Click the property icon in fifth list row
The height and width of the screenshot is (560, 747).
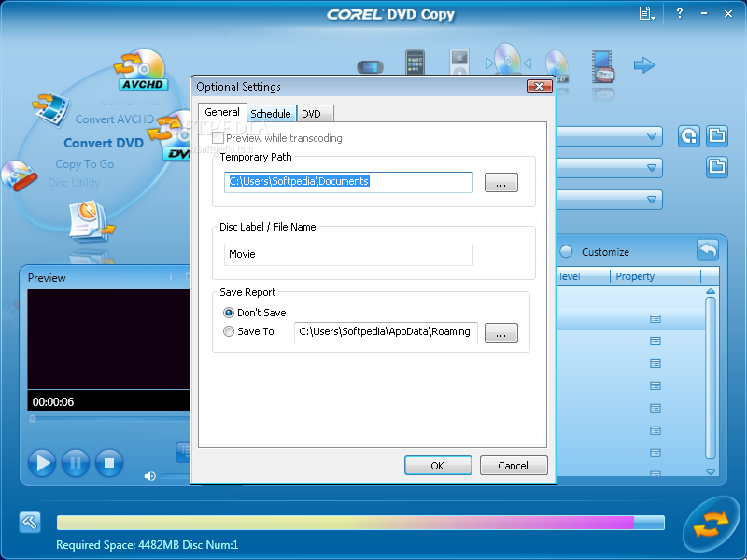tap(655, 408)
